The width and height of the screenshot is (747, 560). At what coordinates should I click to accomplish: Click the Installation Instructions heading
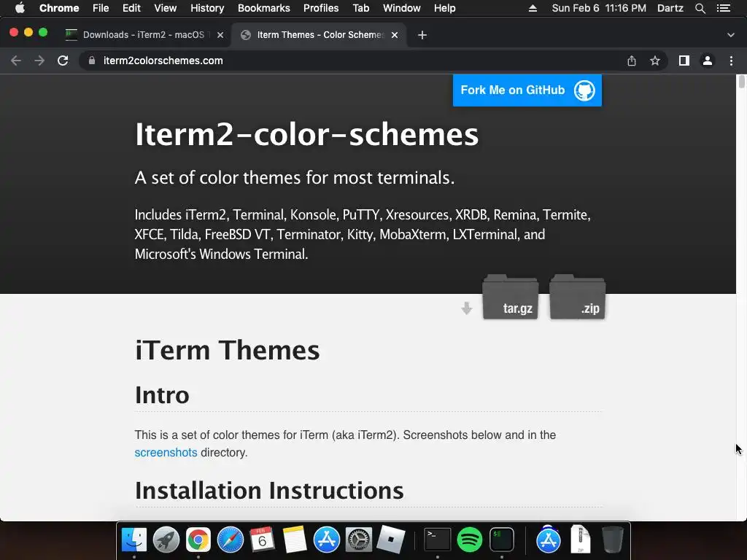(269, 491)
